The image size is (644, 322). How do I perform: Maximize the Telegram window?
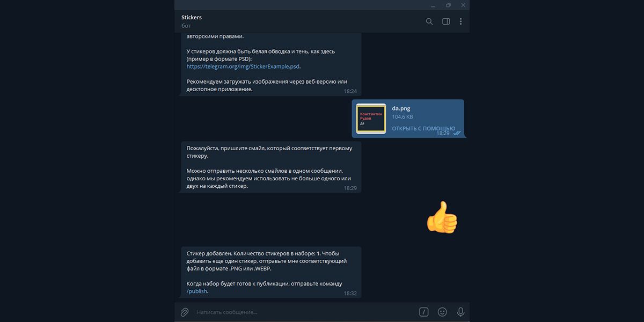point(448,5)
